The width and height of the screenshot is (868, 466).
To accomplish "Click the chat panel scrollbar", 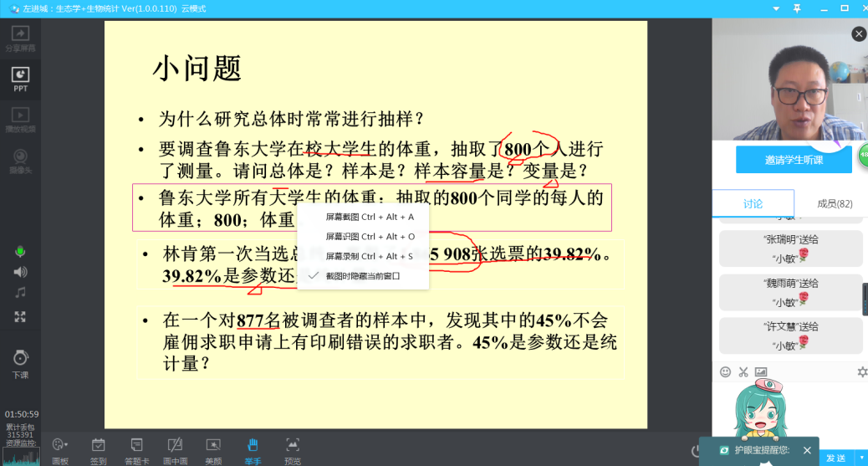I will [x=865, y=299].
